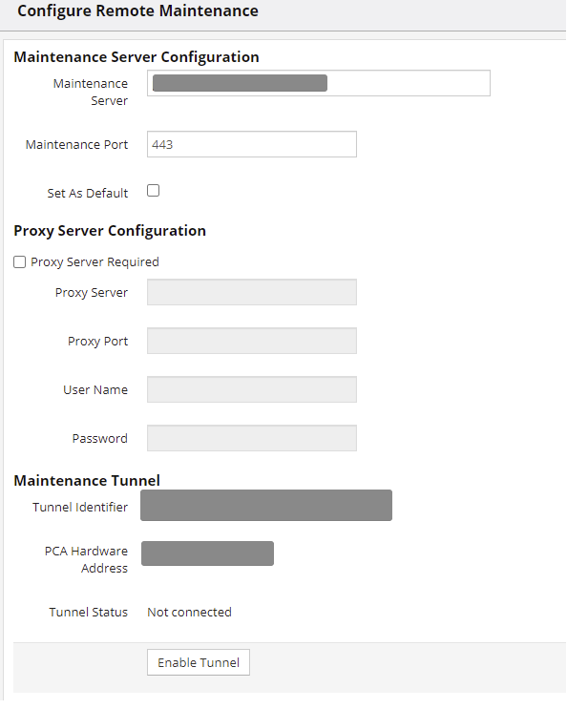The width and height of the screenshot is (588, 709).
Task: Select the Proxy Port input box
Action: click(252, 341)
